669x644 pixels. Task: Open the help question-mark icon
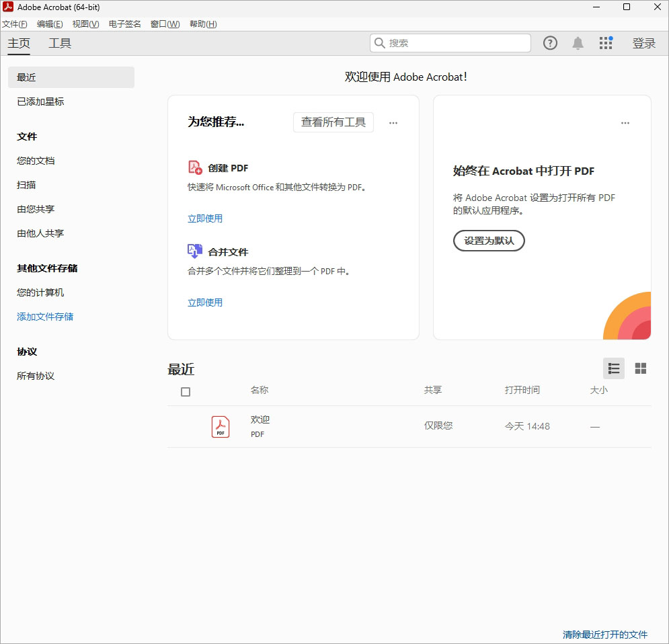point(550,42)
